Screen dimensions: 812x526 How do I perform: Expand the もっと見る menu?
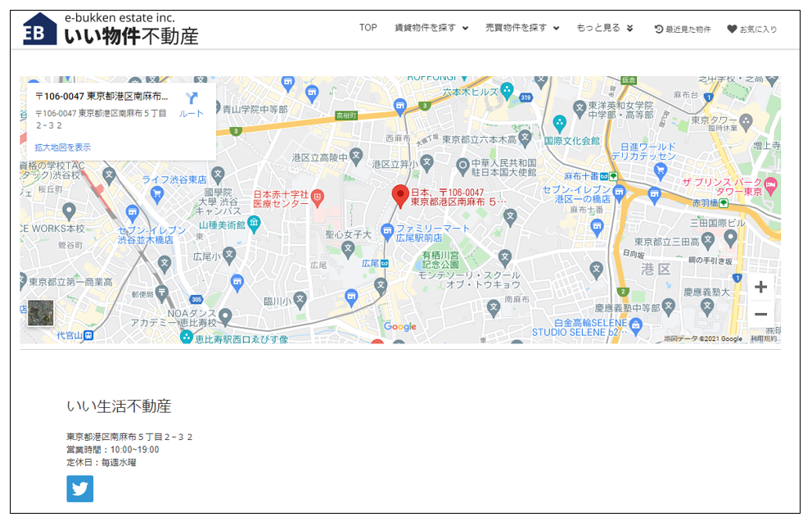(605, 28)
